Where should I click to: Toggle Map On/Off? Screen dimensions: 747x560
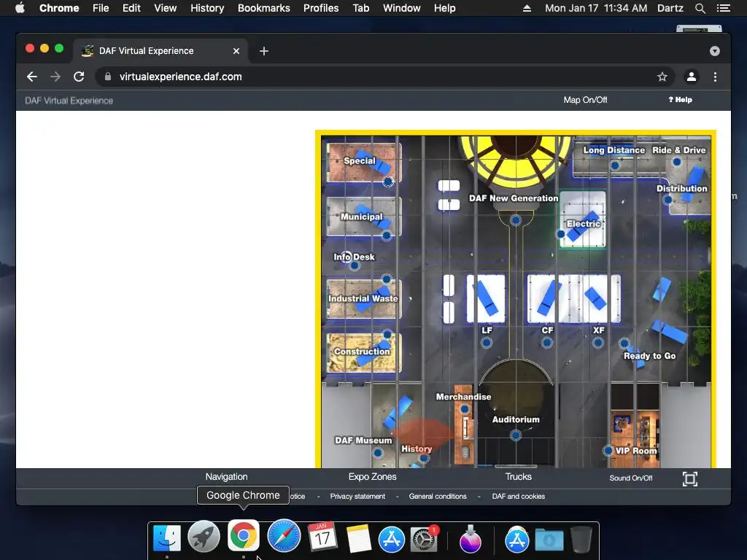[585, 100]
